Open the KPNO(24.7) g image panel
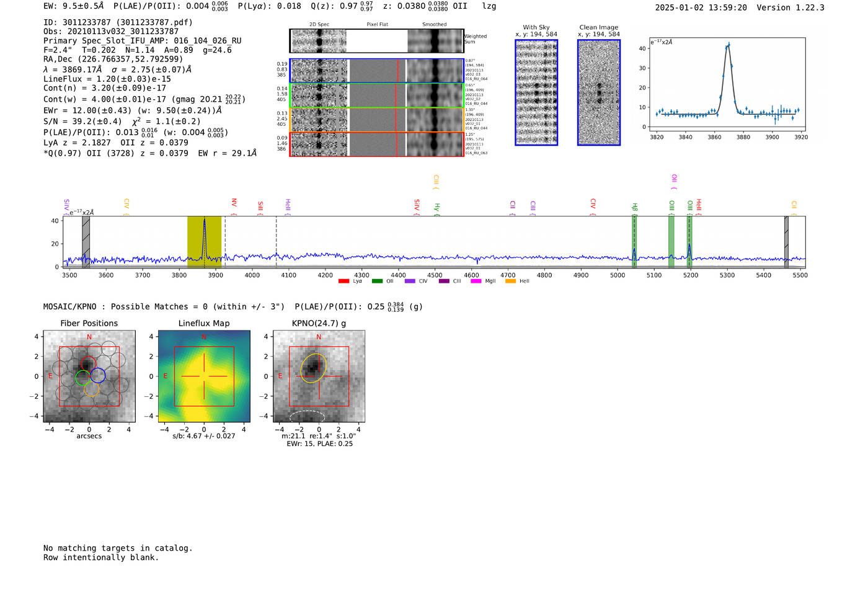The image size is (868, 591). point(319,376)
